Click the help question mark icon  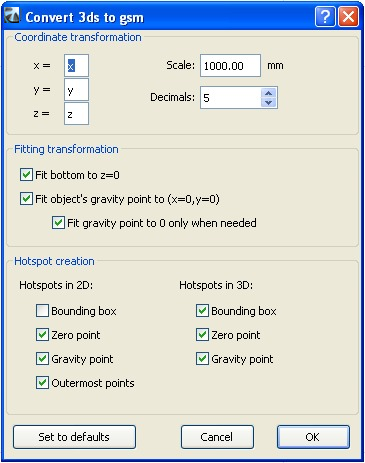tap(325, 16)
